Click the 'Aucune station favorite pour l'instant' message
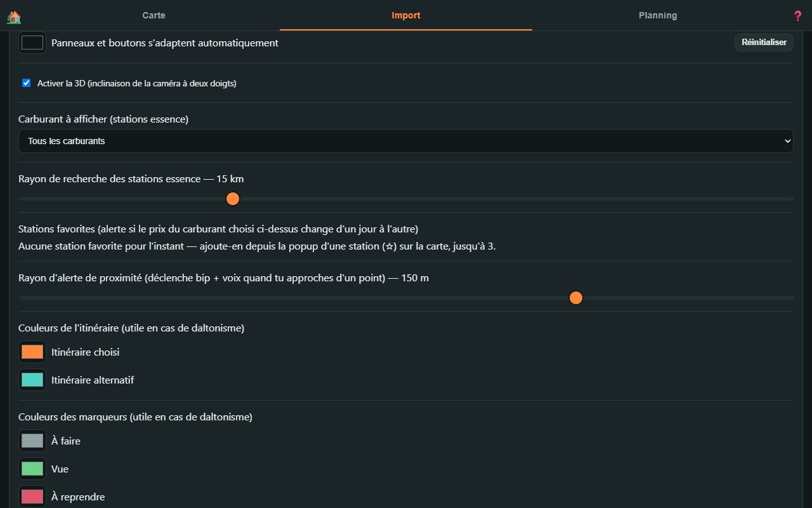The width and height of the screenshot is (812, 508). pyautogui.click(x=257, y=246)
